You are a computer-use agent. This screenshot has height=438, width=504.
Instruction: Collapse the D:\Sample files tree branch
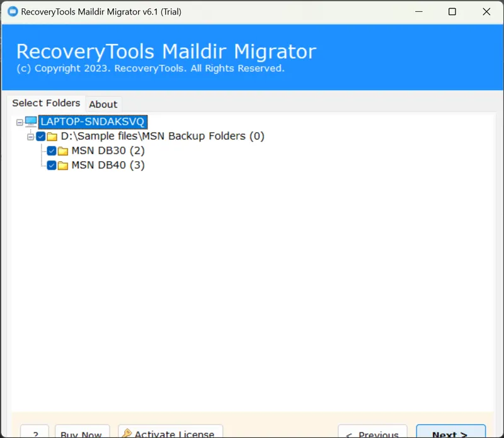click(30, 137)
